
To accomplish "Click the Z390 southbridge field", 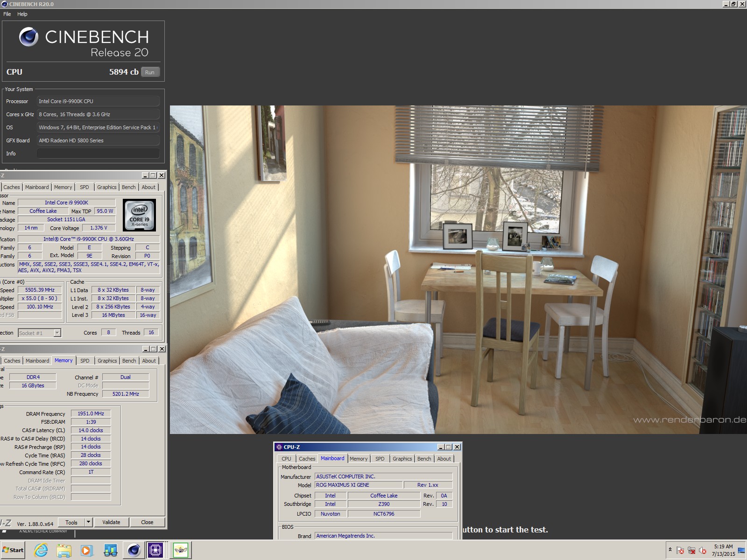I will click(384, 504).
